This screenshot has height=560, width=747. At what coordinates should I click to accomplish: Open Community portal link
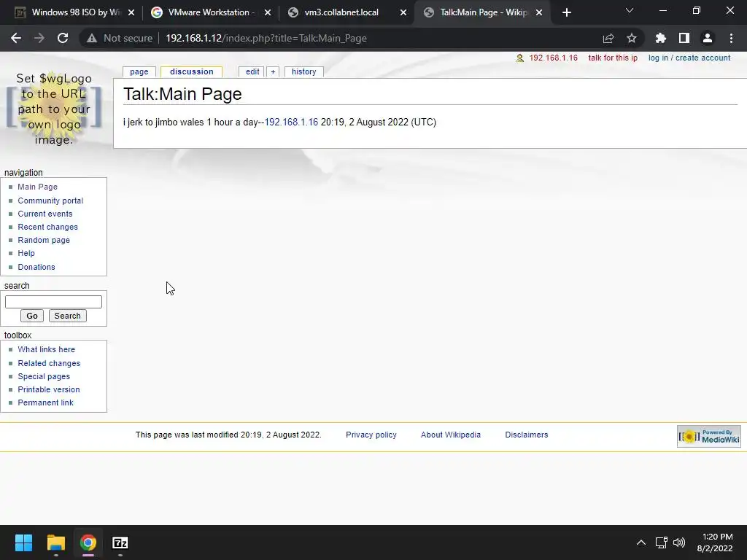click(50, 201)
